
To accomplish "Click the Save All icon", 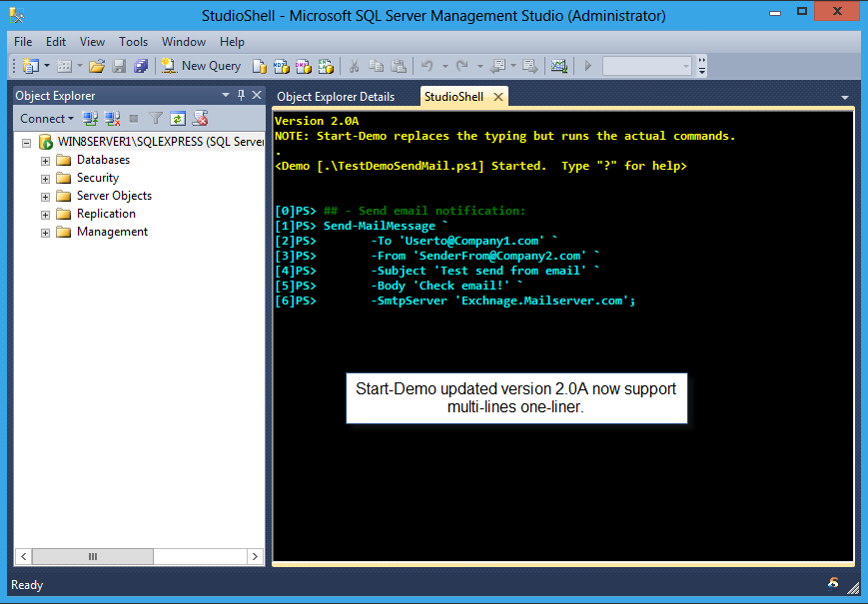I will [141, 67].
